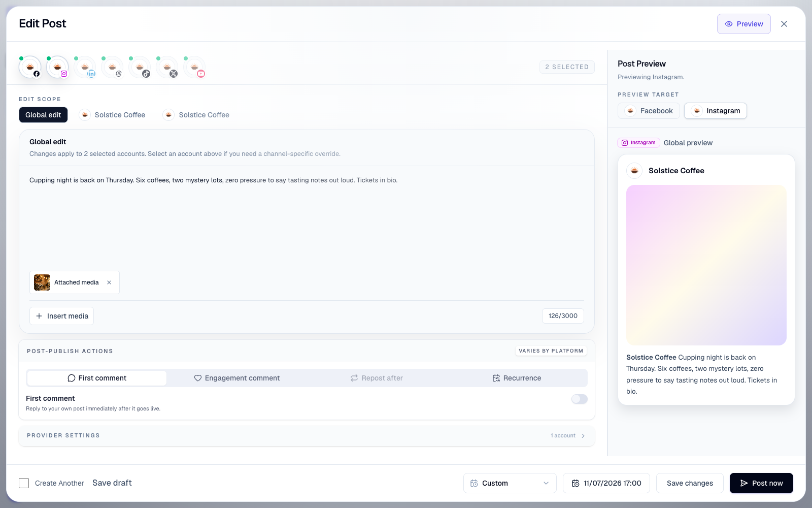
Task: Close the Edit Post dialog
Action: [784, 24]
